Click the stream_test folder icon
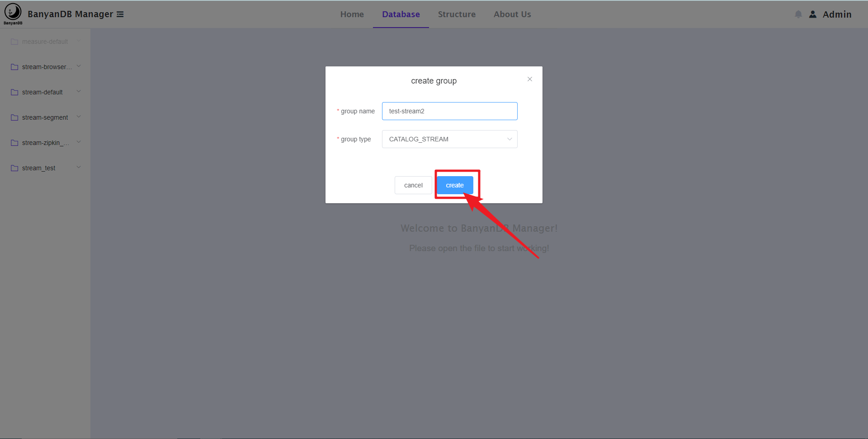This screenshot has width=868, height=439. click(14, 168)
